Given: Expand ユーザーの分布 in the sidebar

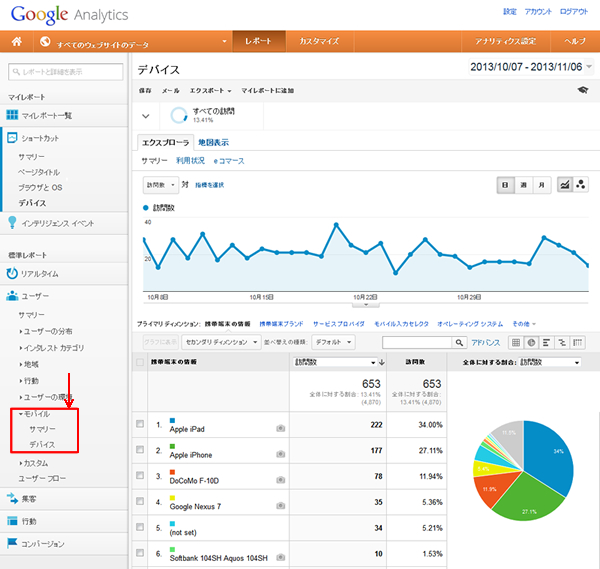Looking at the screenshot, I should click(46, 331).
